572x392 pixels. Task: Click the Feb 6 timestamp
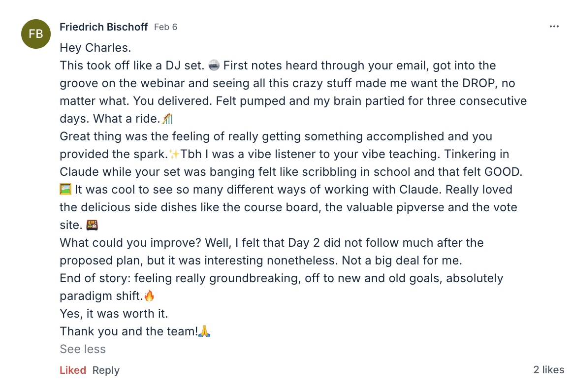pos(165,27)
